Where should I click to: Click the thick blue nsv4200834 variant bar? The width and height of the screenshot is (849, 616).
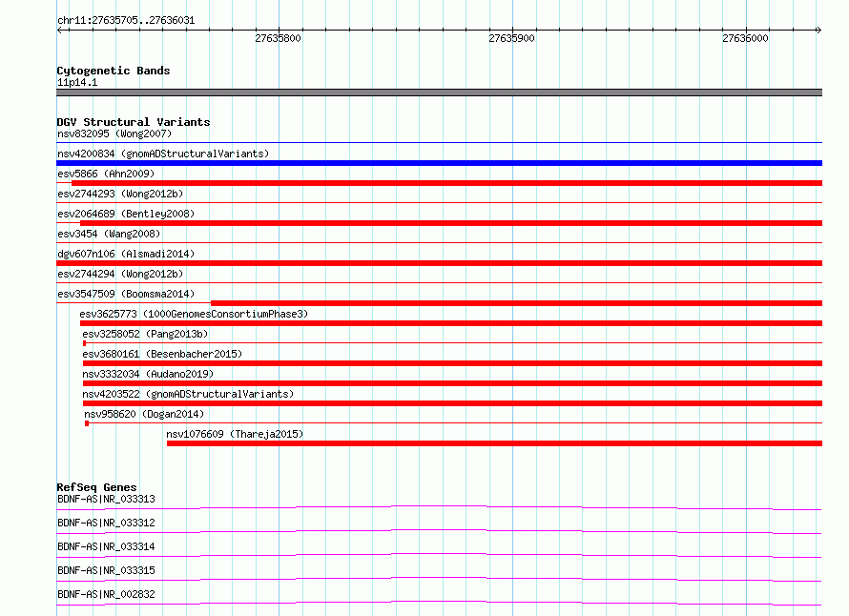439,163
